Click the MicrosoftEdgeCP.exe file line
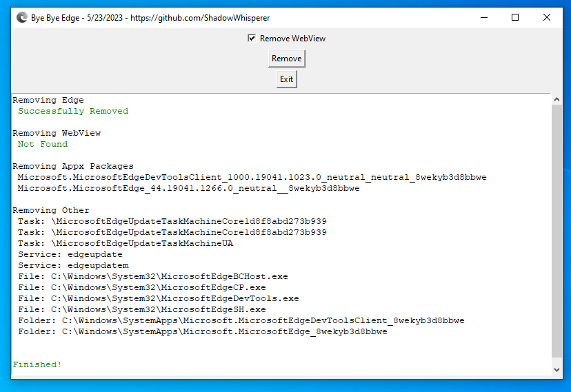This screenshot has height=392, width=571. 142,287
